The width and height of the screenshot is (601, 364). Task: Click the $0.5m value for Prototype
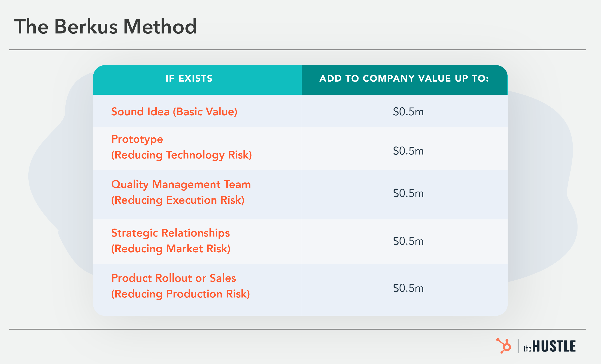click(408, 151)
